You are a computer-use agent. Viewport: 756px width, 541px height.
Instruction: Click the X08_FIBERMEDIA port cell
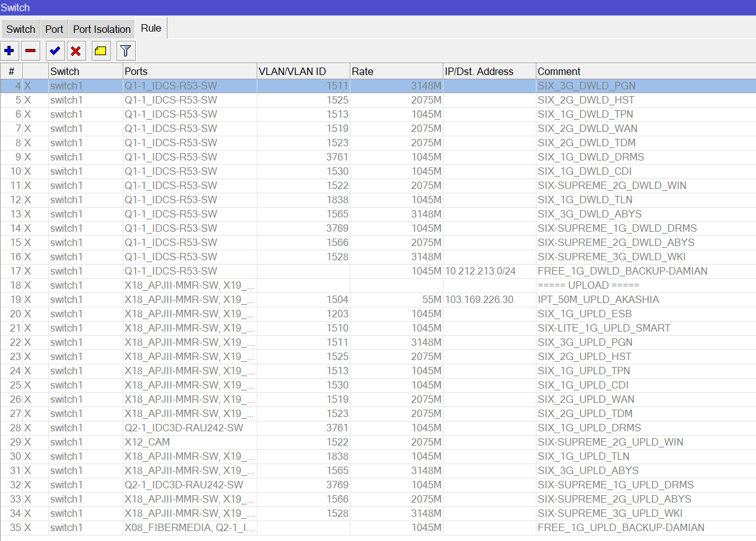click(189, 527)
